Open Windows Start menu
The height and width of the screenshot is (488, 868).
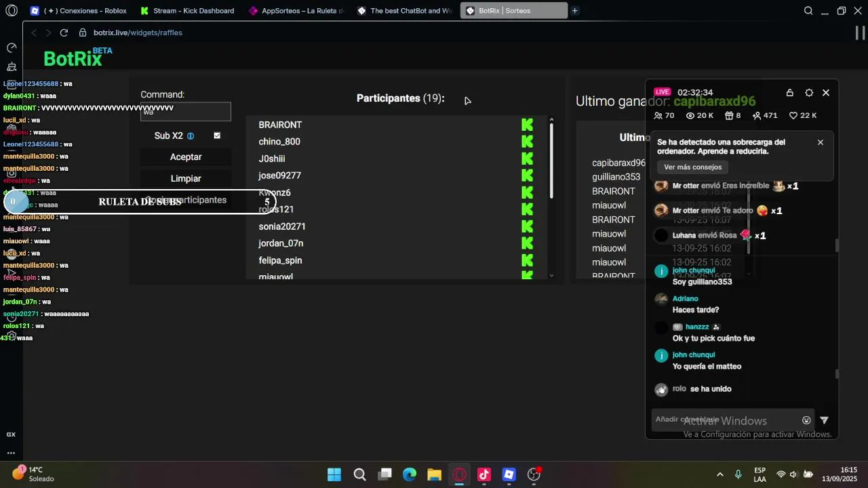pyautogui.click(x=334, y=474)
